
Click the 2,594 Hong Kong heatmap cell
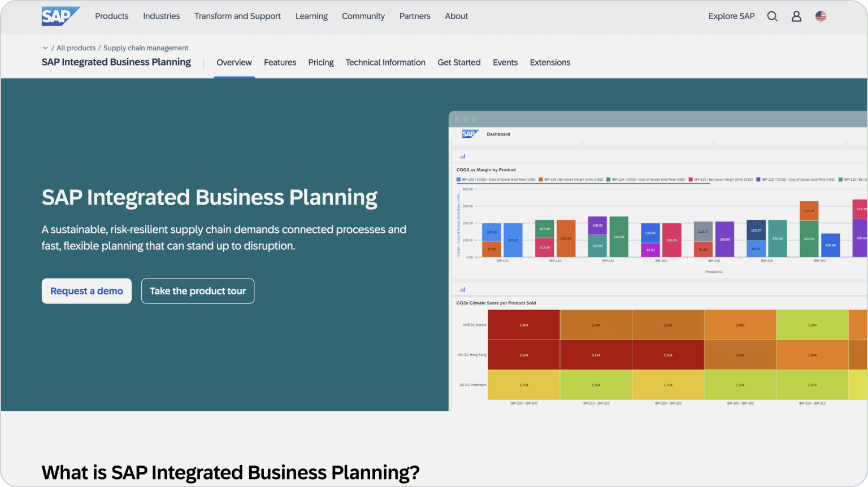pyautogui.click(x=524, y=355)
